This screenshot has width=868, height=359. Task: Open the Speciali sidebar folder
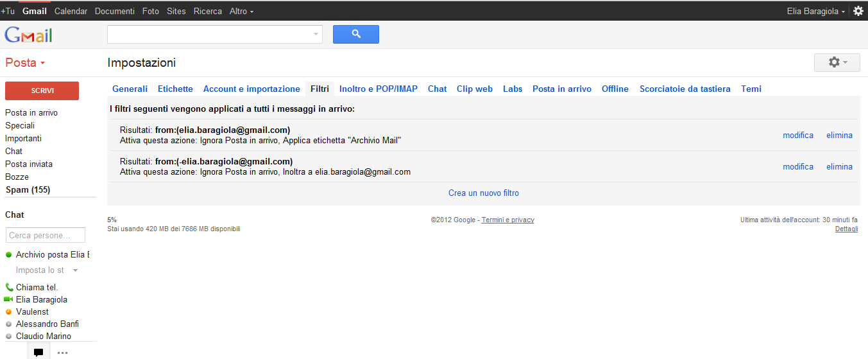point(20,125)
